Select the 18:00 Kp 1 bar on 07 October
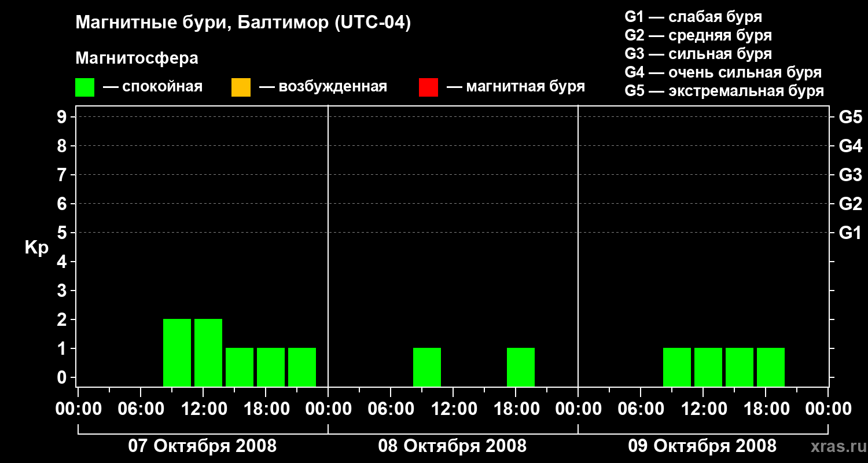This screenshot has height=463, width=868. tap(271, 367)
